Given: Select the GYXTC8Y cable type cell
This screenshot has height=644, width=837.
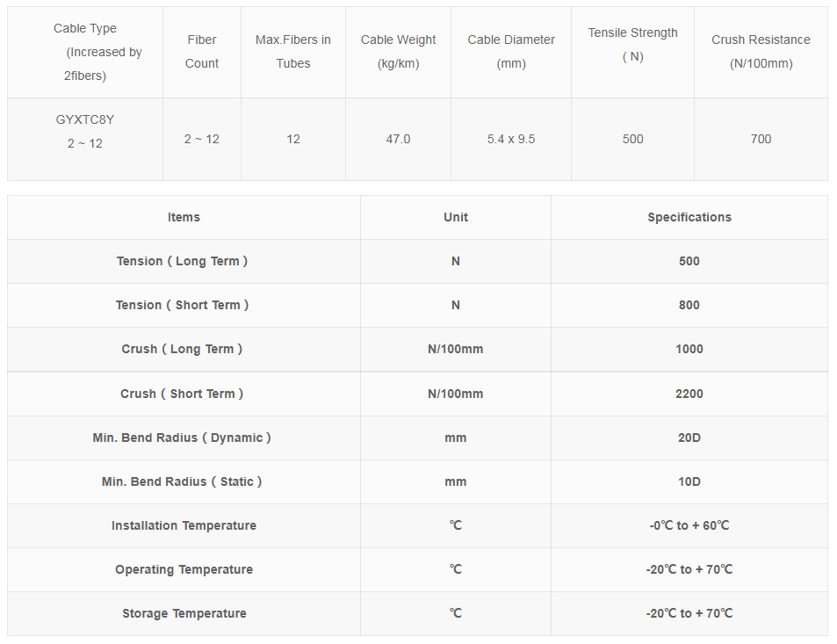Looking at the screenshot, I should [85, 132].
